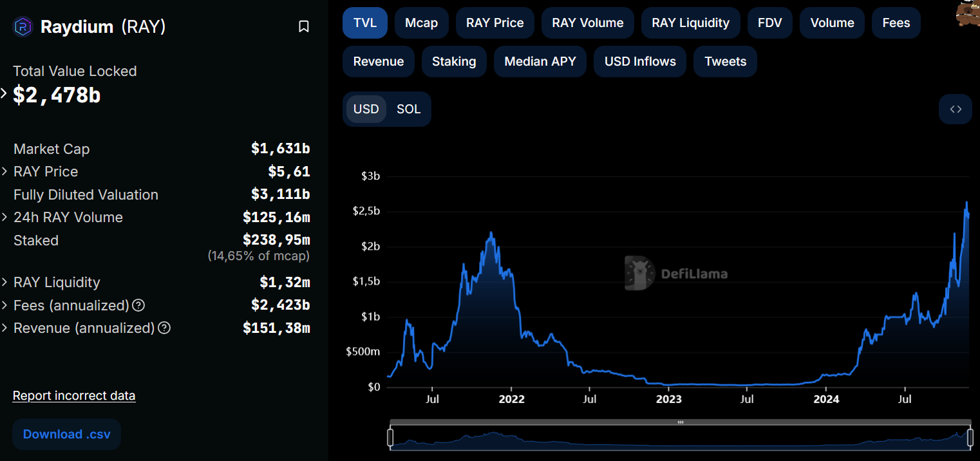
Task: Open the Fees (annualized) tooltip icon
Action: point(138,305)
